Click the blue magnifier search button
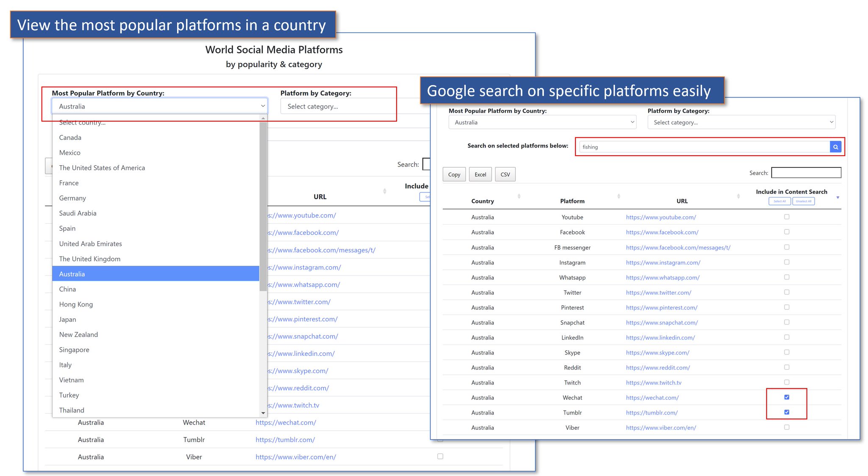 click(x=835, y=147)
